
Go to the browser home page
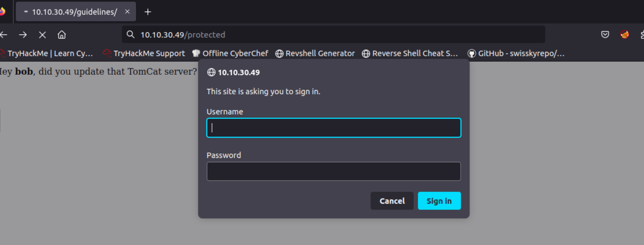tap(62, 35)
